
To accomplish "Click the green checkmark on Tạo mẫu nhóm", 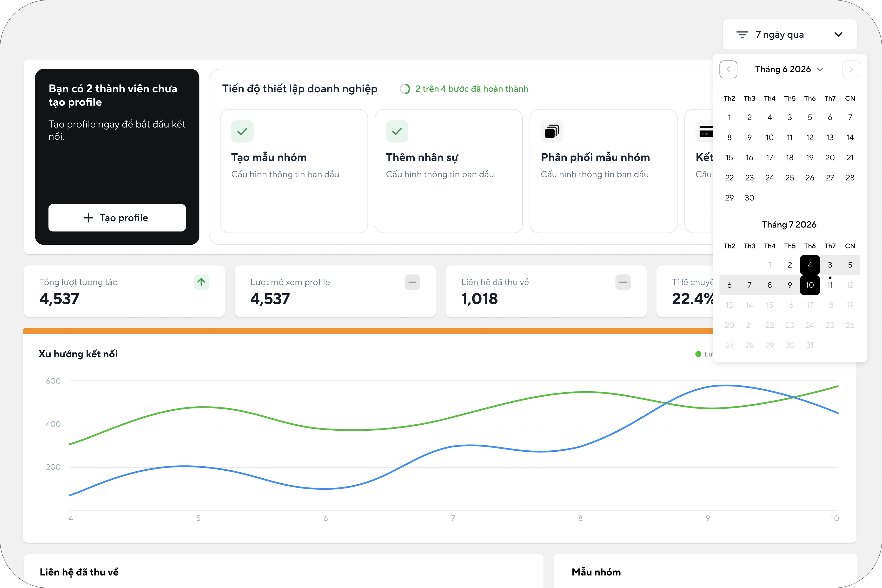I will click(242, 131).
